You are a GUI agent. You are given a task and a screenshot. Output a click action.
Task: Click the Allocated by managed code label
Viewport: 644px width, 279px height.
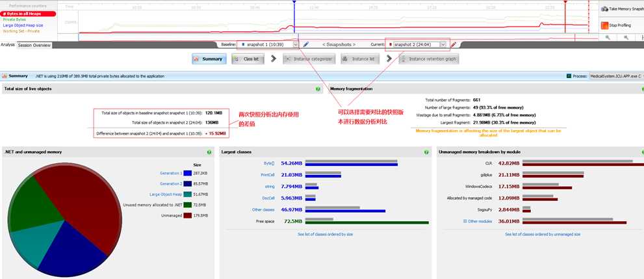[469, 198]
